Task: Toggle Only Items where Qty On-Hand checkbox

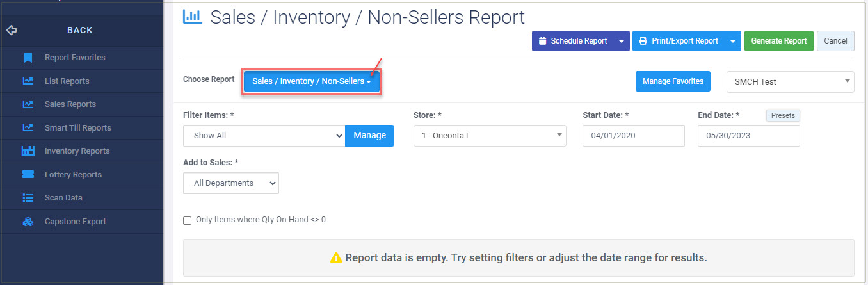Action: click(x=188, y=220)
